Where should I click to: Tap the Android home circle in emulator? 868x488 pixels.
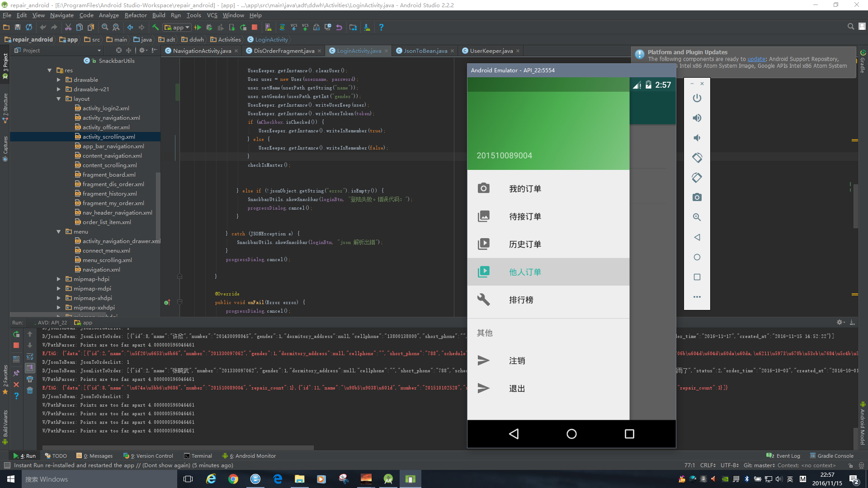pyautogui.click(x=571, y=434)
